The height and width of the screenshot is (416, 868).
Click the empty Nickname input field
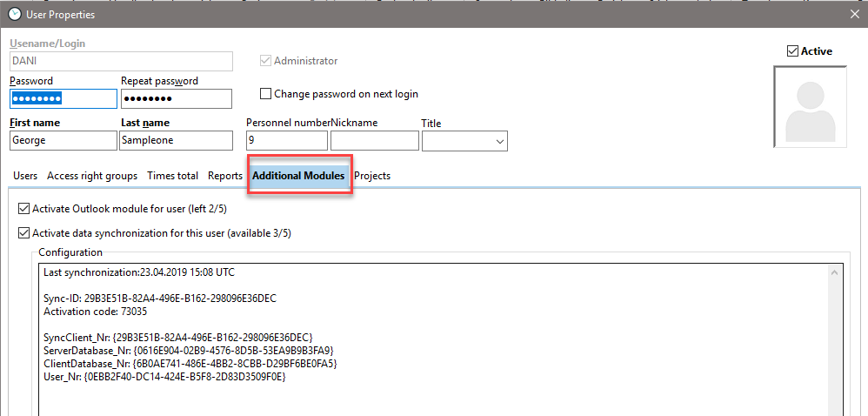(374, 140)
